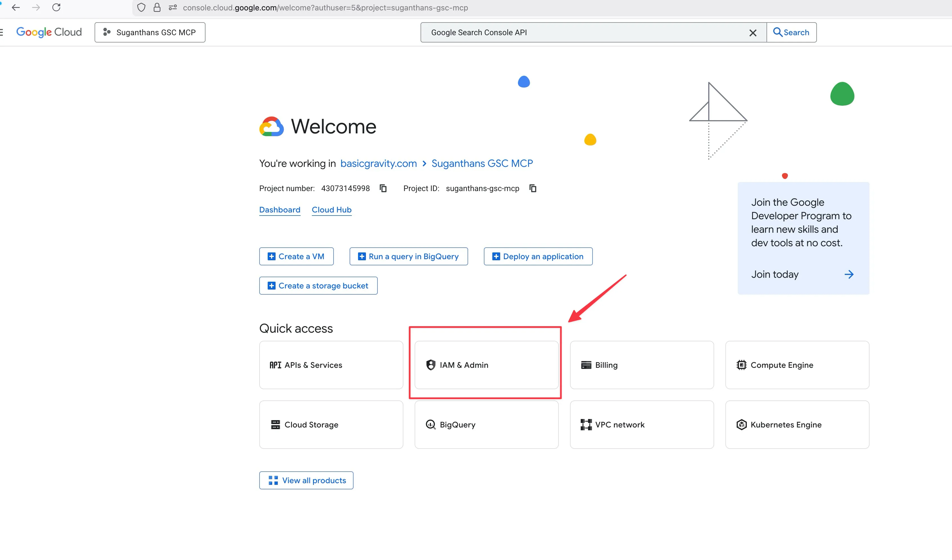Open the basicgravity.com organization link
Image resolution: width=952 pixels, height=560 pixels.
[378, 163]
